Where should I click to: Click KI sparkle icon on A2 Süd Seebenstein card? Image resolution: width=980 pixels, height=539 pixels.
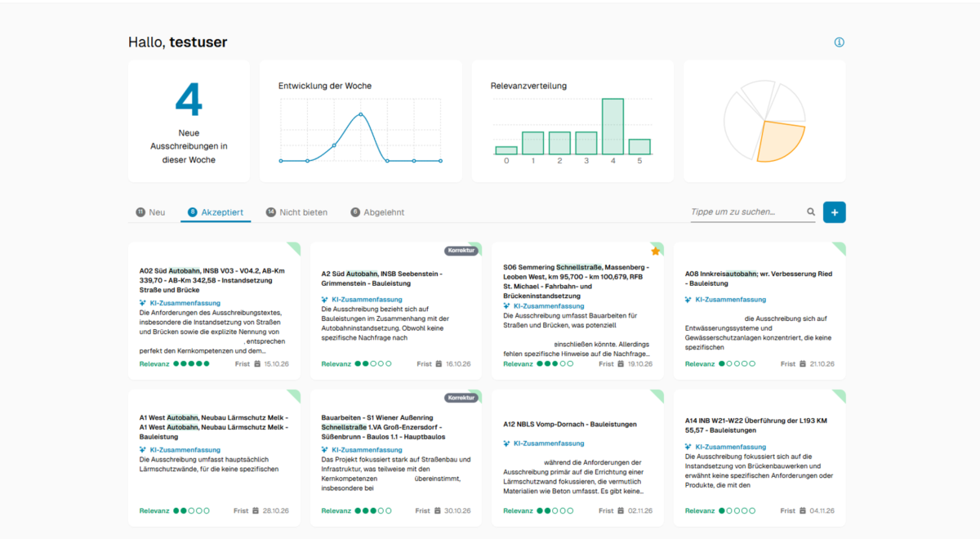coord(325,300)
